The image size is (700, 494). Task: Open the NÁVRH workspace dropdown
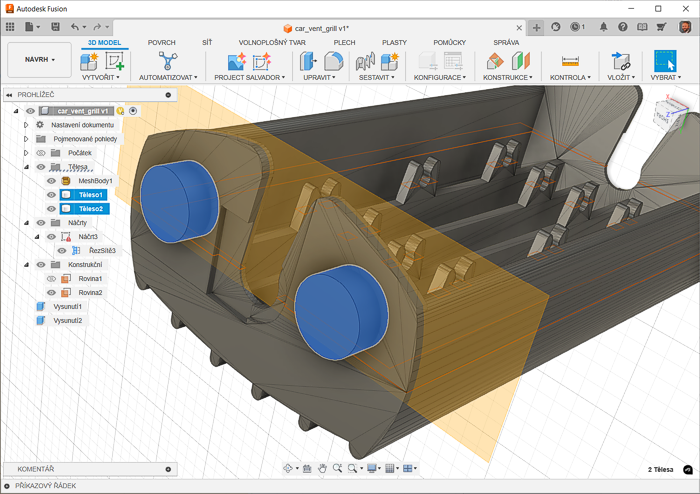[40, 60]
